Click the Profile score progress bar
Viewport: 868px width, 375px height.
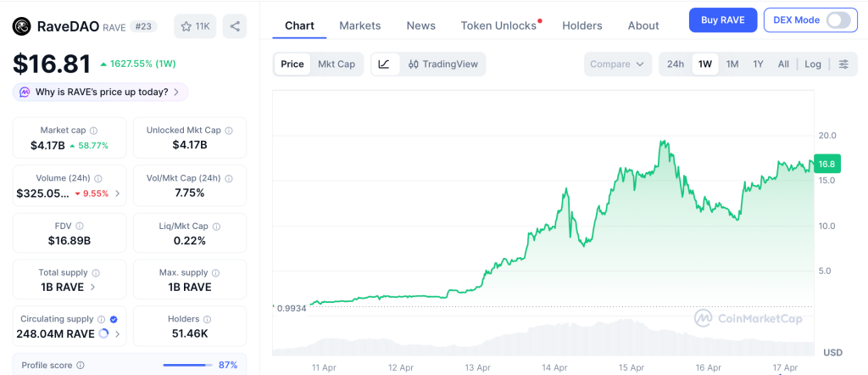click(186, 365)
